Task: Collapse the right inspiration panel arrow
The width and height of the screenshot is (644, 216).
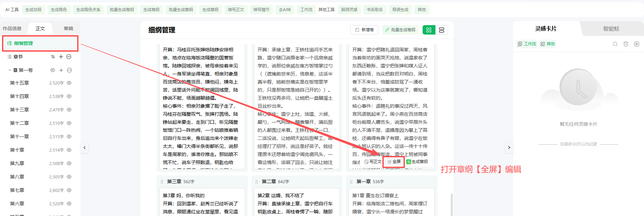Action: click(509, 148)
